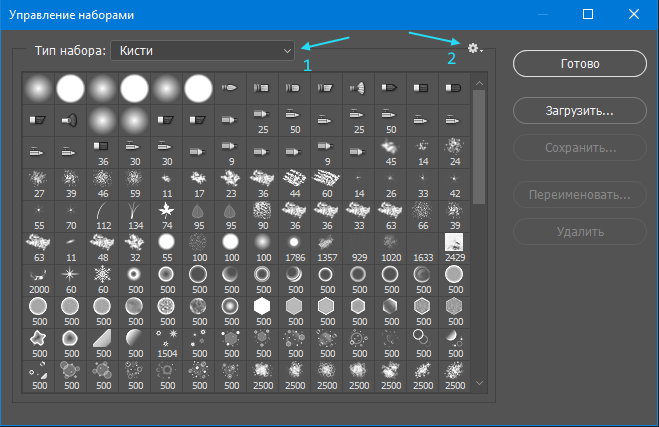Click the dropdown arrow beside Кисти

tap(287, 51)
